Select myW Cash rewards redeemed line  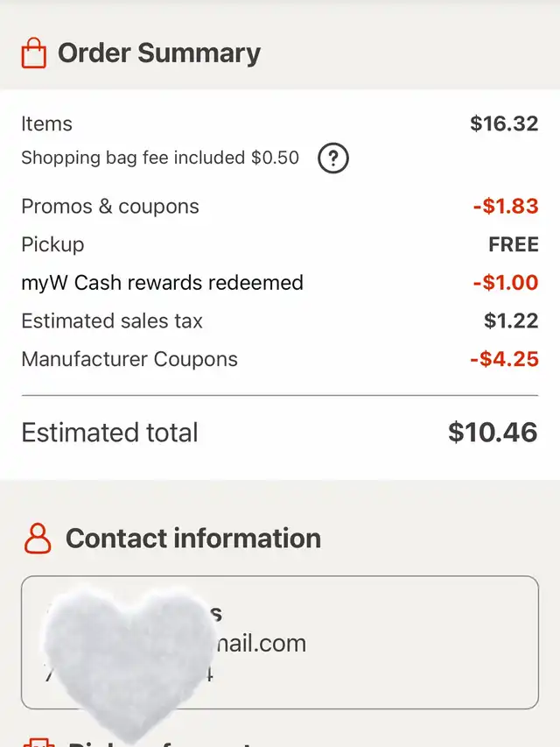[x=162, y=283]
